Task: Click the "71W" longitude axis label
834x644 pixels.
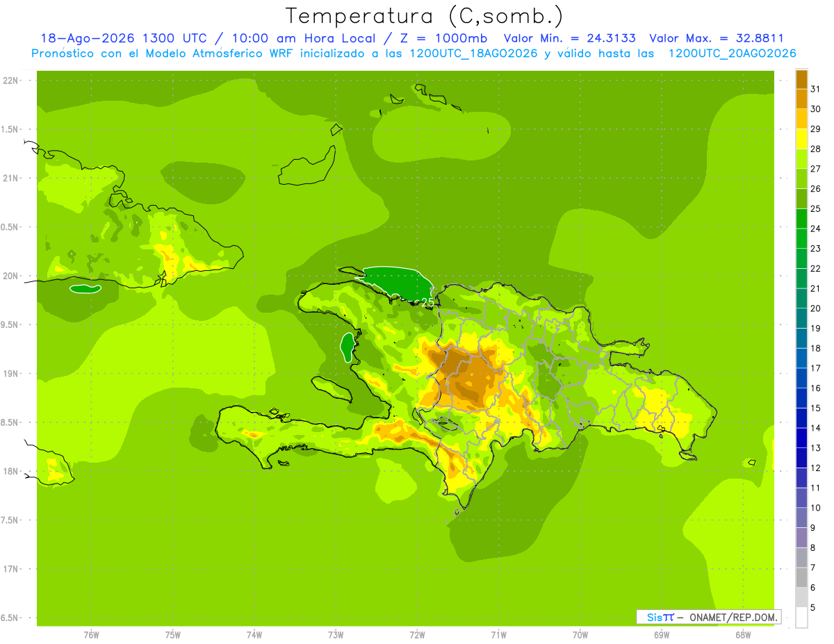Action: click(x=498, y=635)
